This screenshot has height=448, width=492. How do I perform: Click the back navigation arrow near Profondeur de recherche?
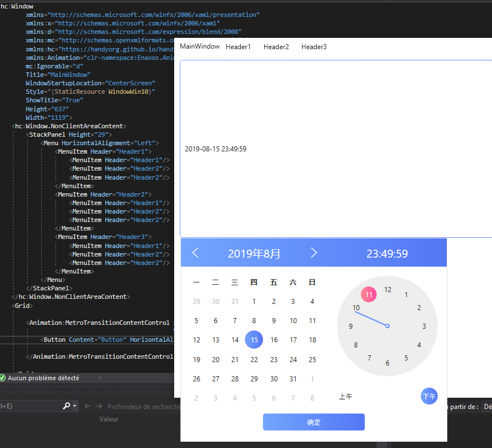coord(87,406)
